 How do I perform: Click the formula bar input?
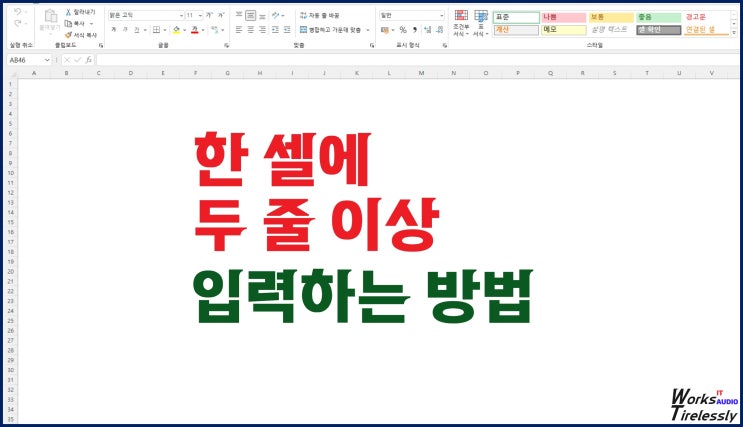[417, 60]
